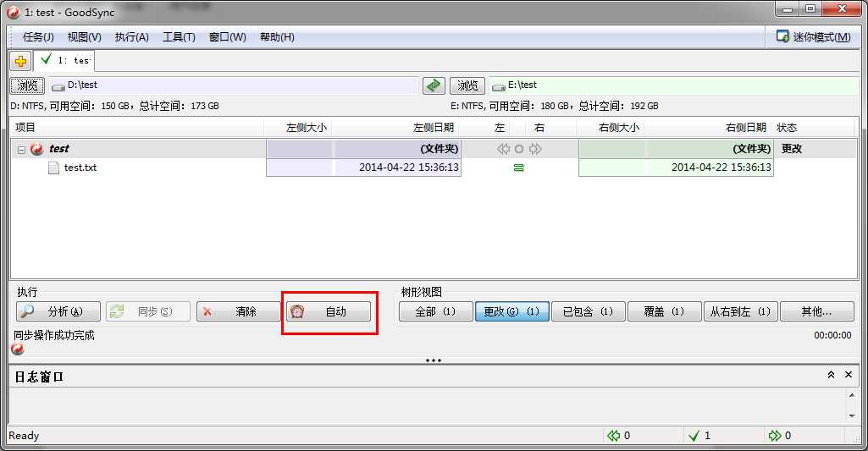Viewport: 868px width, 451px height.
Task: Click the 同步操作成功完成 status message
Action: [x=54, y=335]
